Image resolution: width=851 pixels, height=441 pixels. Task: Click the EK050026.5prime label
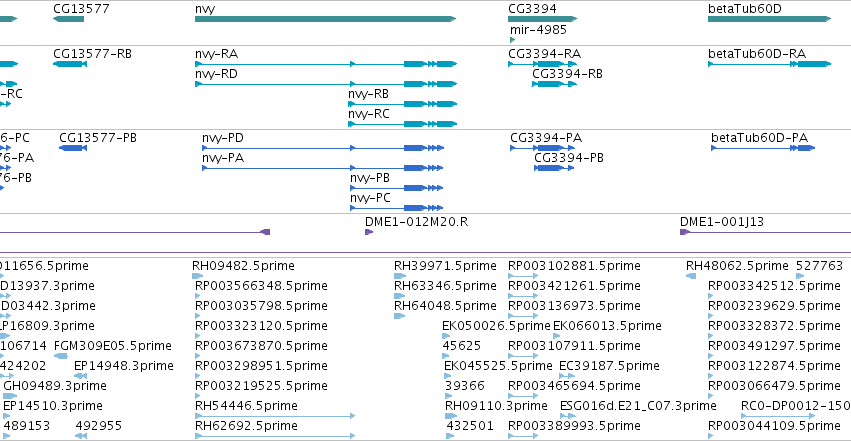pos(496,326)
